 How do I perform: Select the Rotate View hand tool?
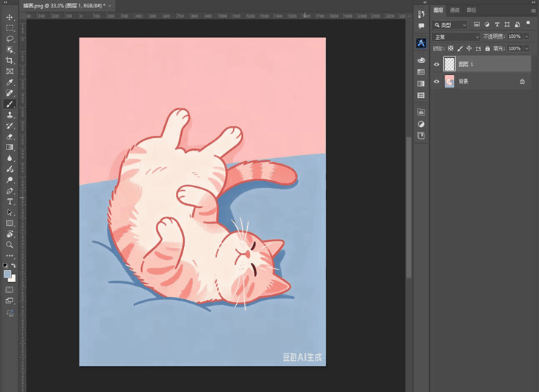click(10, 234)
